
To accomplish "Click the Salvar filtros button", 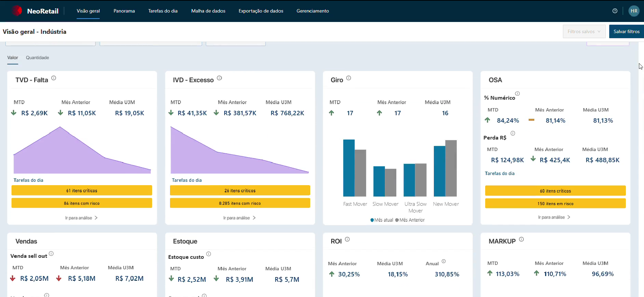I will point(626,31).
